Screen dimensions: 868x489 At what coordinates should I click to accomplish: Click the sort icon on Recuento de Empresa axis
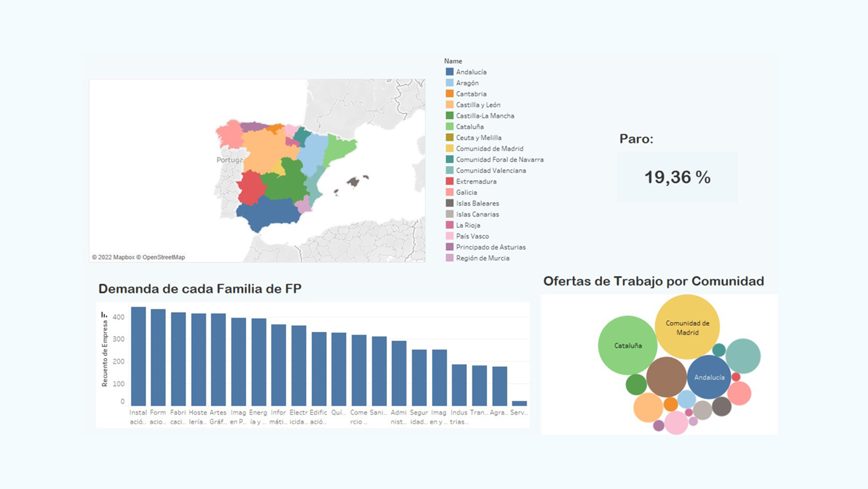[x=104, y=315]
